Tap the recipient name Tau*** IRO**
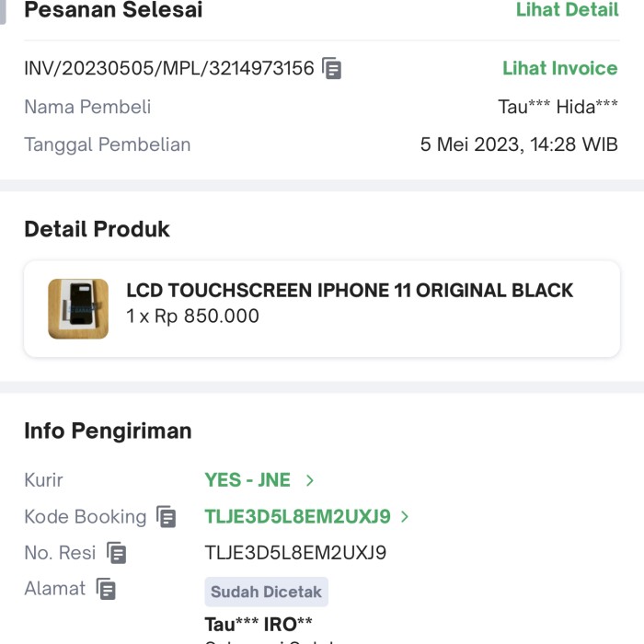Viewport: 644px width, 644px height. pyautogui.click(x=259, y=625)
